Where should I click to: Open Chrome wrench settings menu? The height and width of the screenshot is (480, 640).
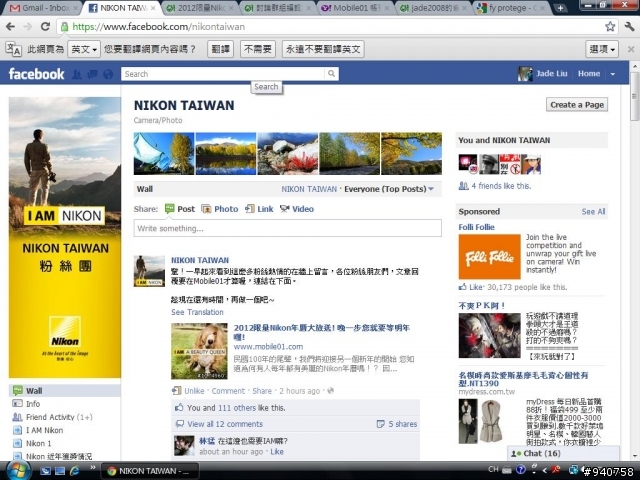tap(629, 27)
